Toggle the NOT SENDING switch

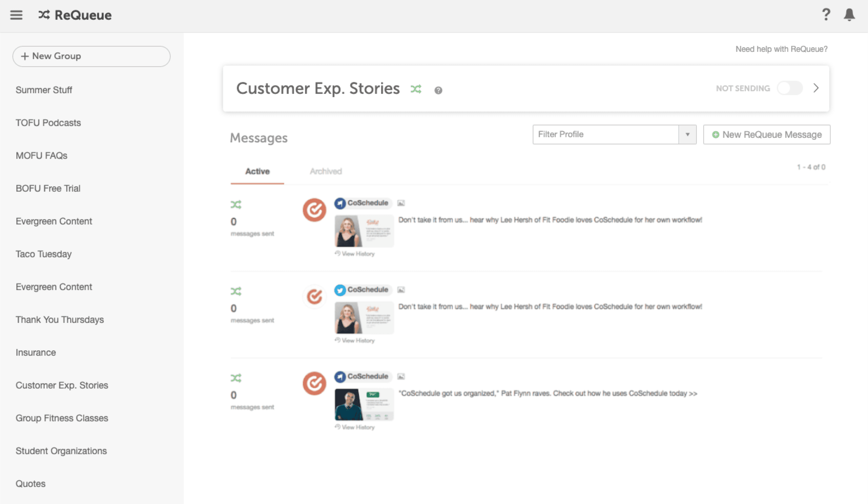coord(790,88)
